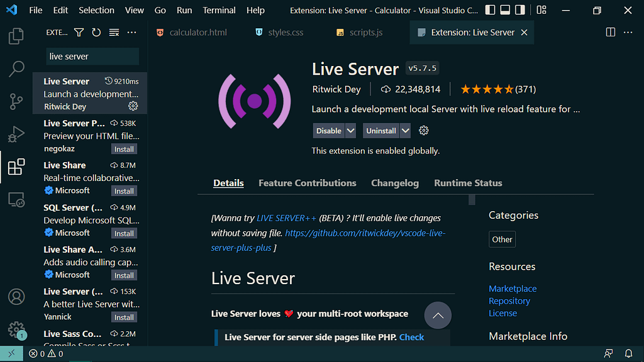Open gear on Live Server list item
Viewport: 644px width, 362px height.
tap(133, 106)
